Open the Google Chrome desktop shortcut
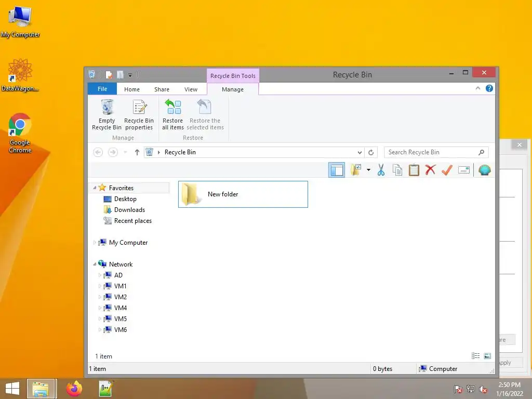532x399 pixels. (x=20, y=133)
